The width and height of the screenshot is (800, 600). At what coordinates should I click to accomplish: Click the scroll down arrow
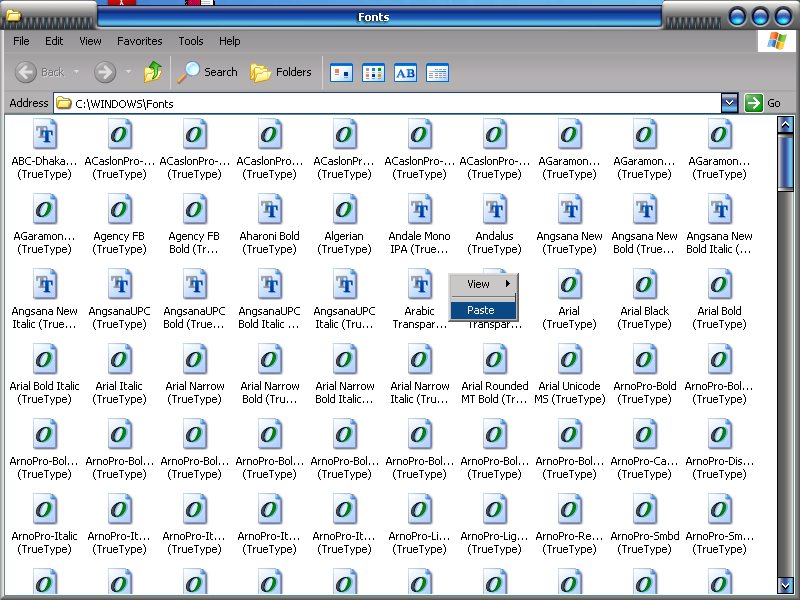coord(785,585)
